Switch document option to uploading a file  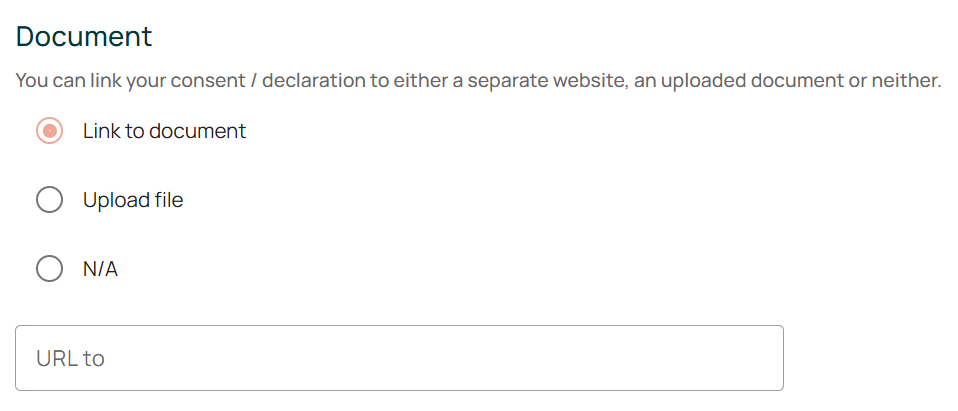pyautogui.click(x=49, y=200)
